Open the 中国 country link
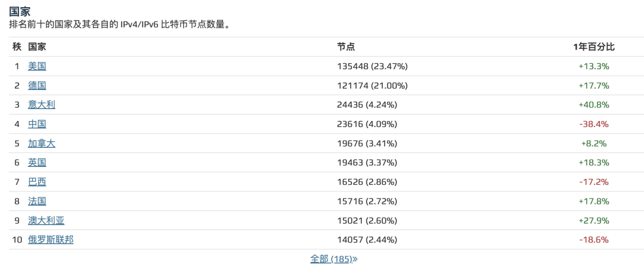644x270 pixels. pos(37,124)
